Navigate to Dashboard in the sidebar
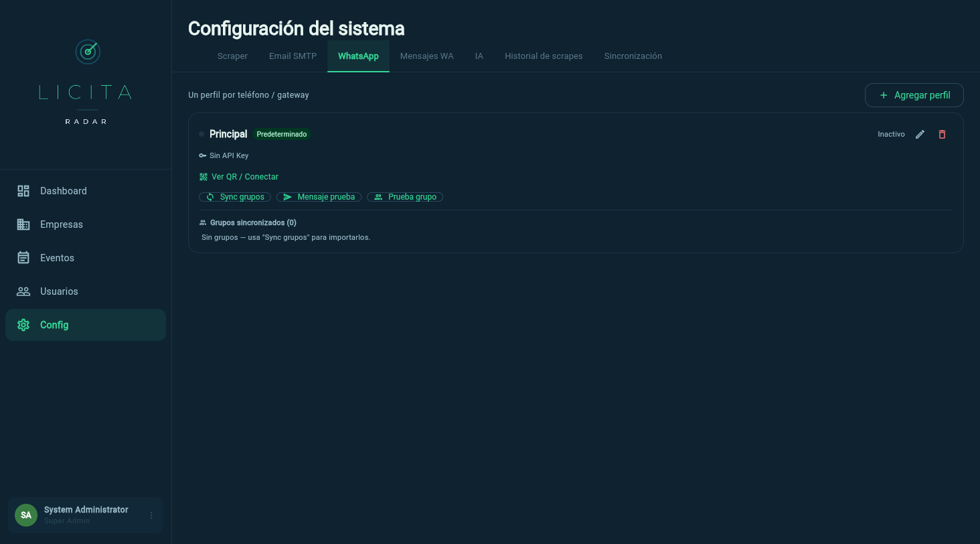Image resolution: width=980 pixels, height=544 pixels. (86, 191)
